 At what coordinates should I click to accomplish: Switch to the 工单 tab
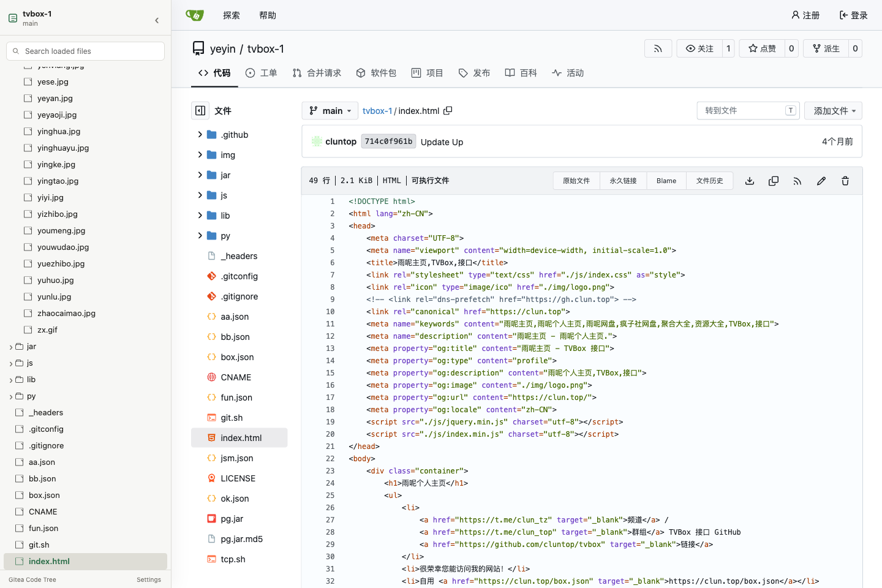click(261, 73)
